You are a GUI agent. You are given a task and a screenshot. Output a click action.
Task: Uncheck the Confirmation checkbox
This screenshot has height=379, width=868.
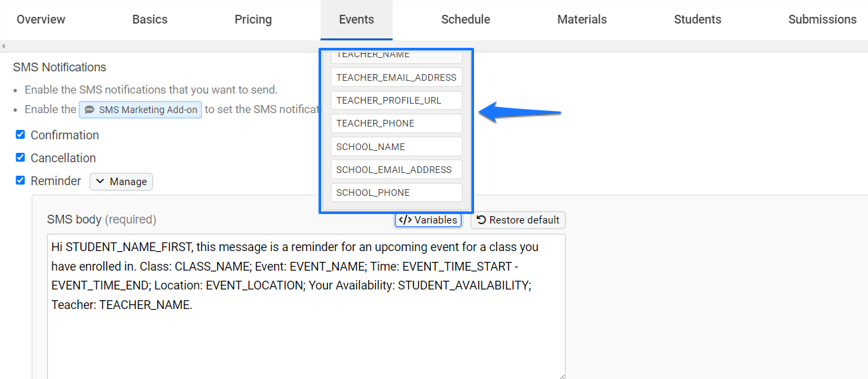[x=20, y=135]
